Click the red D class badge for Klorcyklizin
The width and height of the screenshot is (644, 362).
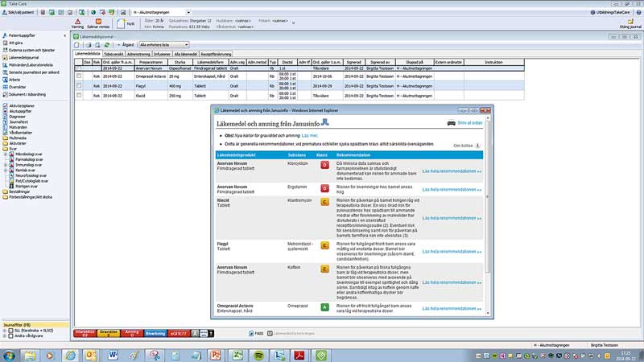point(324,165)
